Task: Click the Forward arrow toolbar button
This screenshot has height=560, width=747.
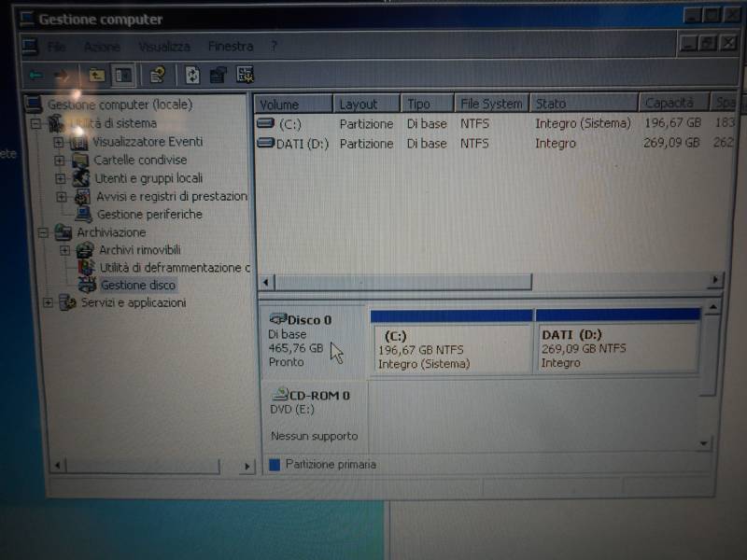Action: click(x=62, y=76)
